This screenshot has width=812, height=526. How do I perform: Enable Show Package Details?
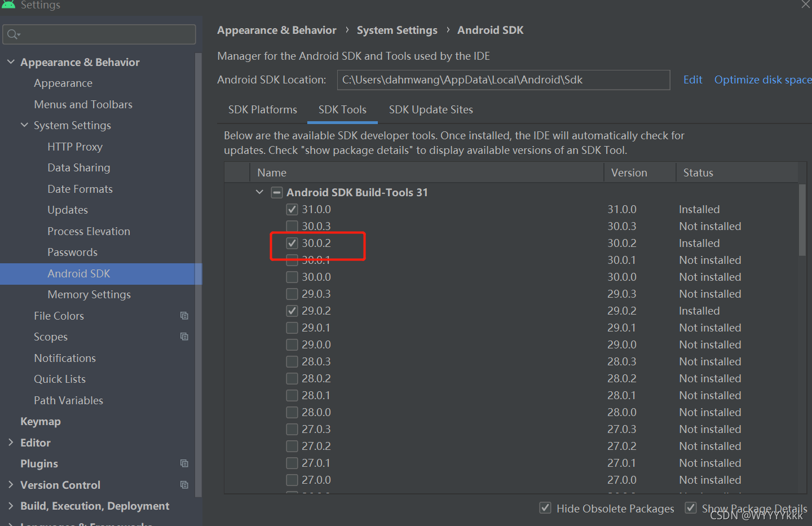pyautogui.click(x=691, y=507)
